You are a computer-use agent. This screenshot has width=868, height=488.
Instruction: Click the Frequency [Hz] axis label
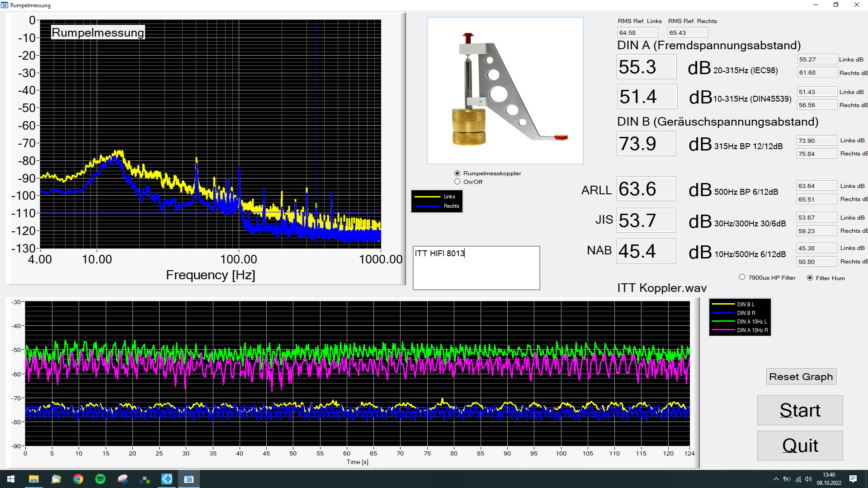[211, 275]
